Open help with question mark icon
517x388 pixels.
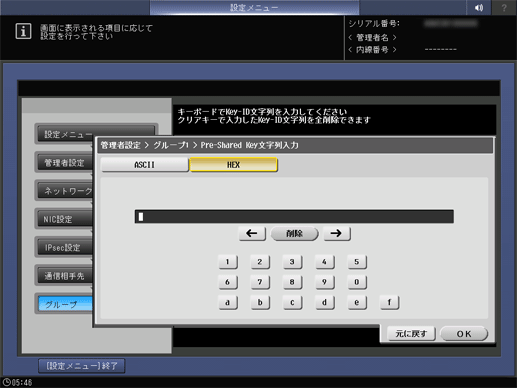click(x=504, y=7)
